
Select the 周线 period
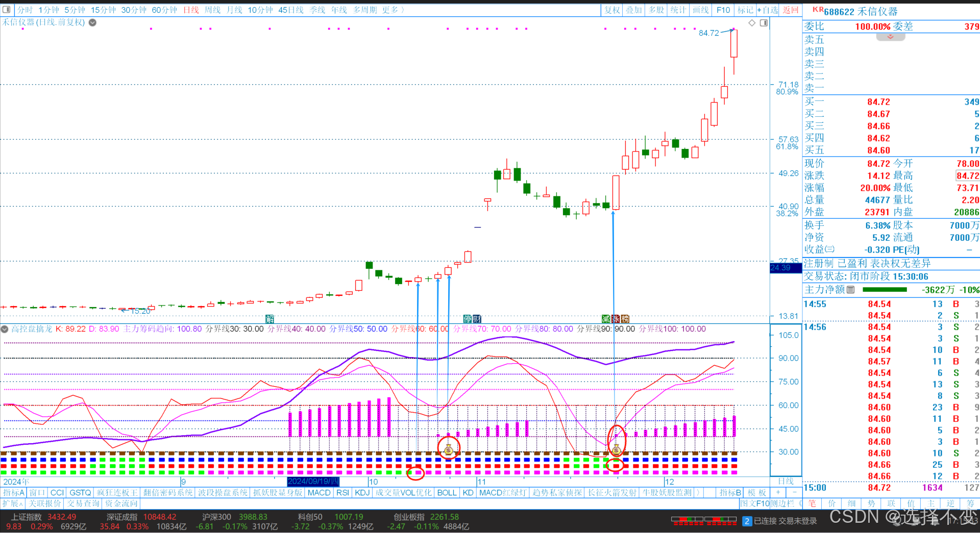point(212,10)
